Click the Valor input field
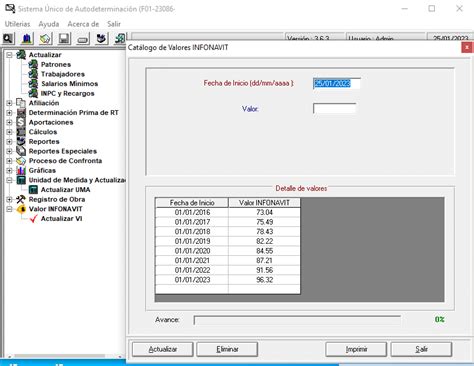 (334, 108)
